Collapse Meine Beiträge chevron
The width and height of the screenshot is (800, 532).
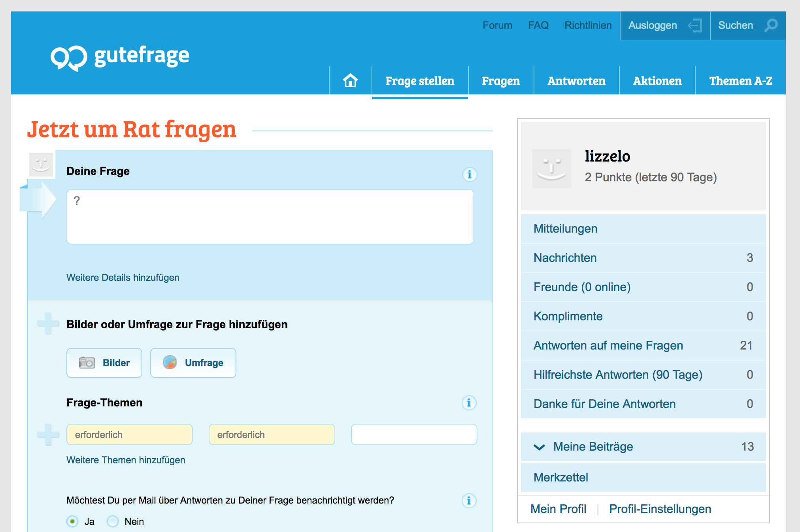539,447
